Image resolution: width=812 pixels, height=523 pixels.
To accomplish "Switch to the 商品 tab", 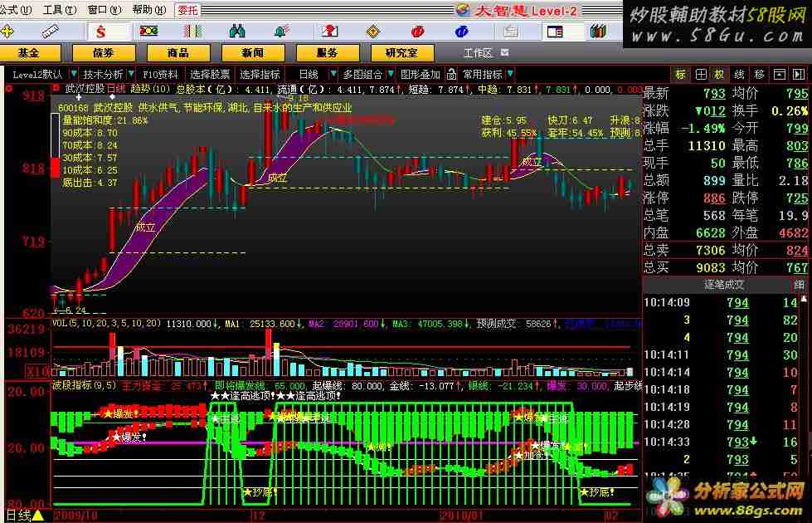I will point(178,53).
